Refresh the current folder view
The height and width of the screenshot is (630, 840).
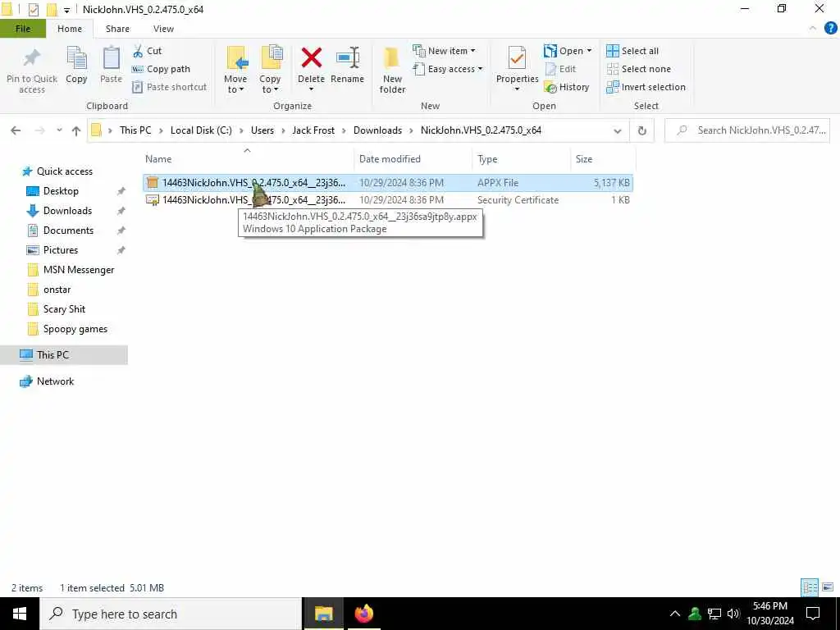[x=641, y=130]
